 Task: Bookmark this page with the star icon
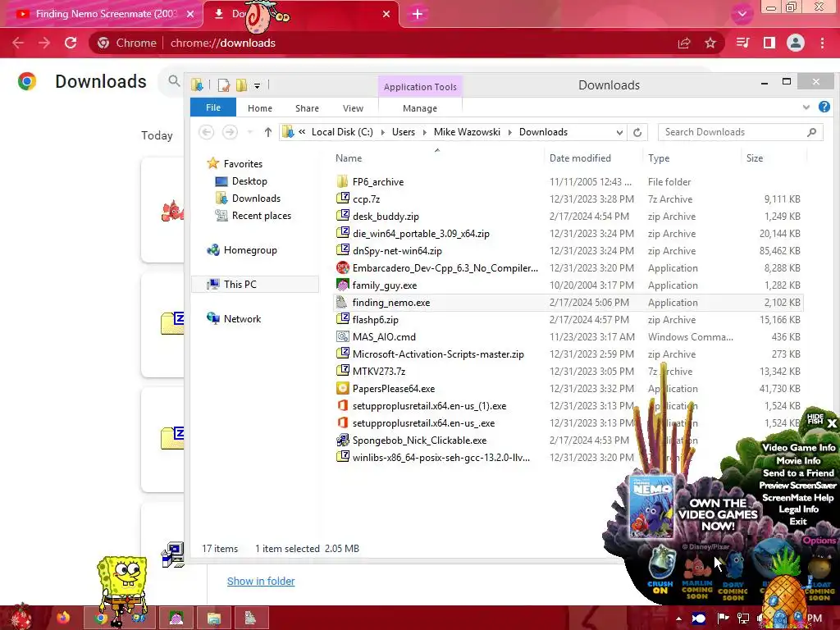tap(710, 43)
